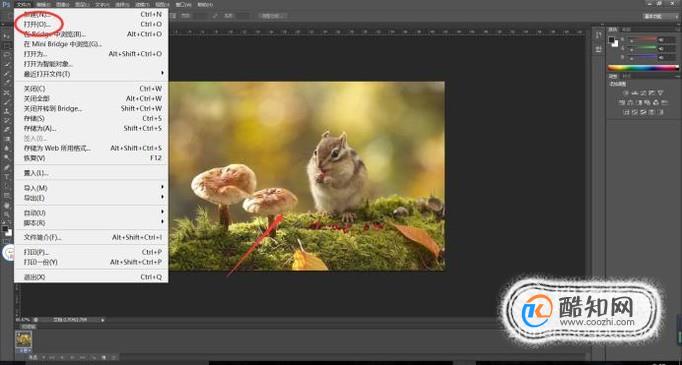This screenshot has height=365, width=682.
Task: Choose Save for Web menu entry
Action: 91,148
